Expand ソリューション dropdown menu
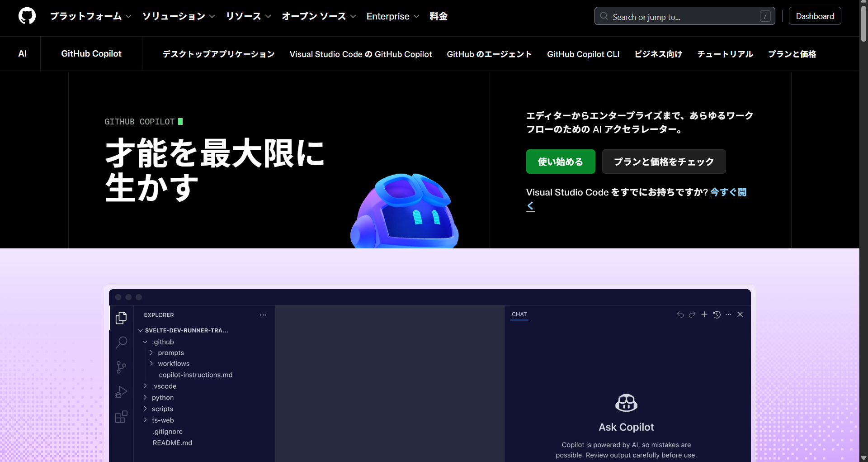 179,16
